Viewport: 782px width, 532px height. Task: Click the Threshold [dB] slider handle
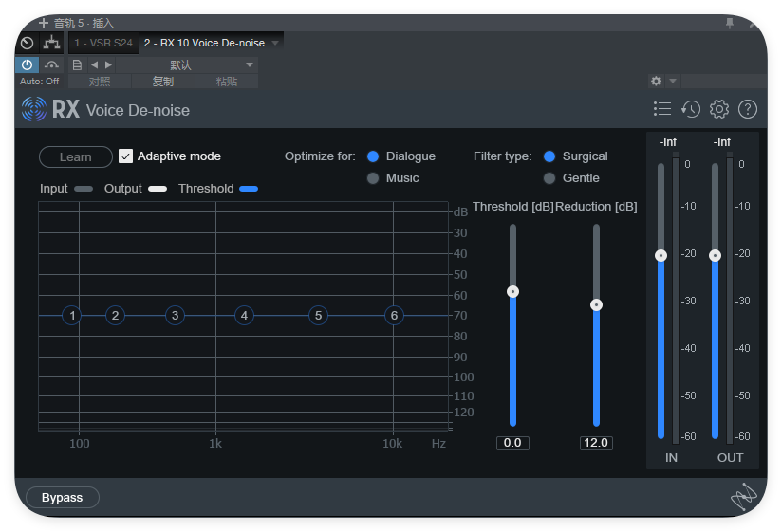512,291
